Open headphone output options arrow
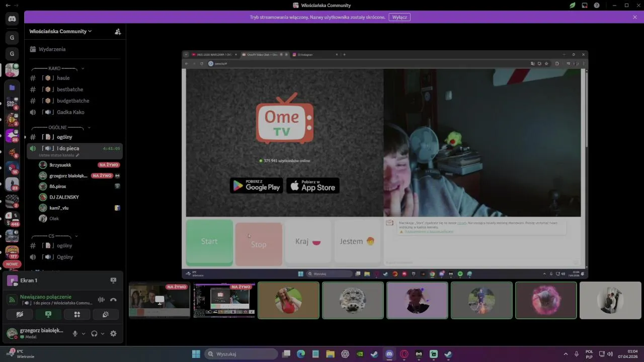Screen dimensions: 644x362 tap(103, 333)
